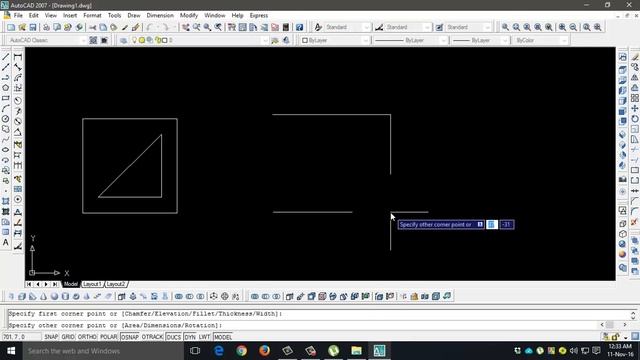Screen dimensions: 640x360
Task: Open the ByLayer color control dropdown
Action: click(365, 40)
